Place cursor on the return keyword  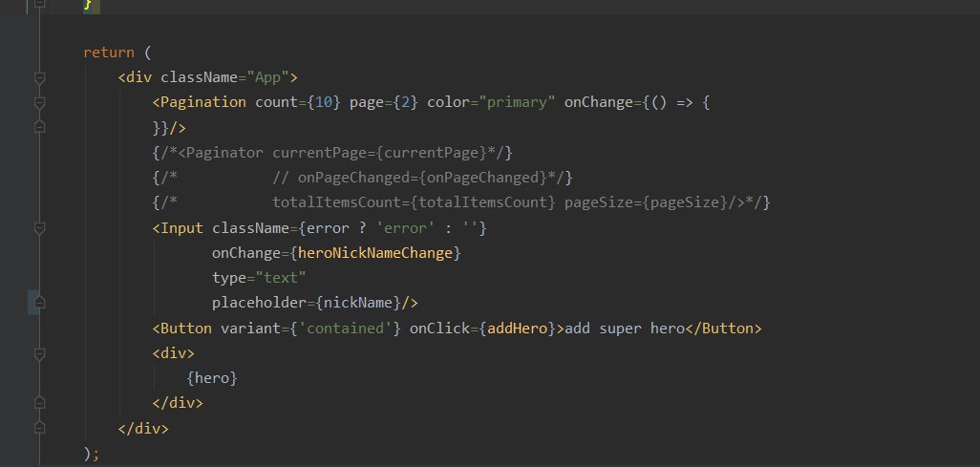[x=109, y=53]
